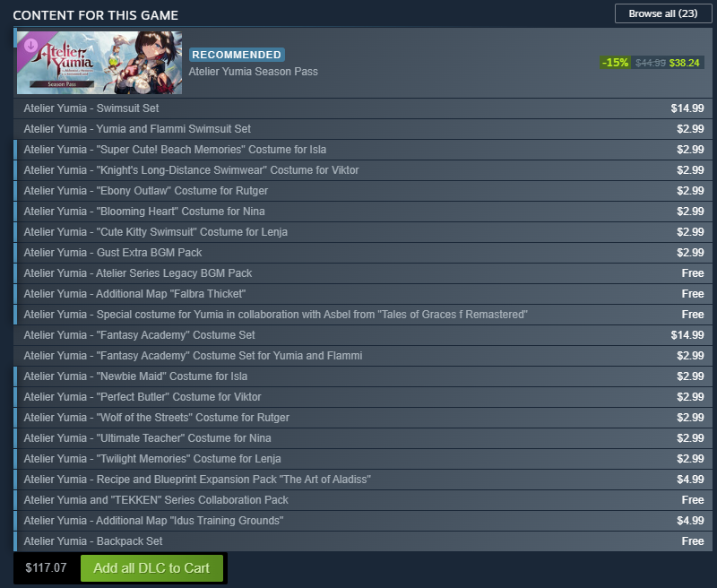Open "Super Cute! Beach Memories" Costume for Isla
The height and width of the screenshot is (588, 717).
[363, 150]
